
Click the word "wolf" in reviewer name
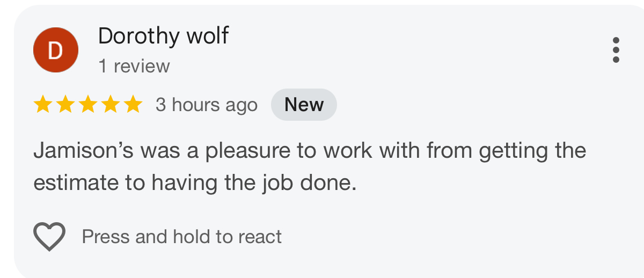(x=207, y=36)
